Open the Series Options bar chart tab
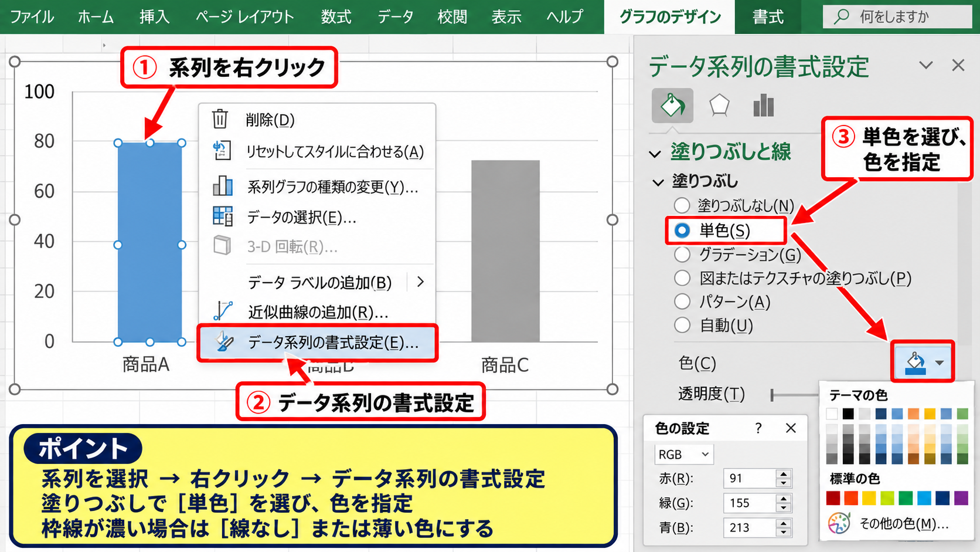 point(763,106)
